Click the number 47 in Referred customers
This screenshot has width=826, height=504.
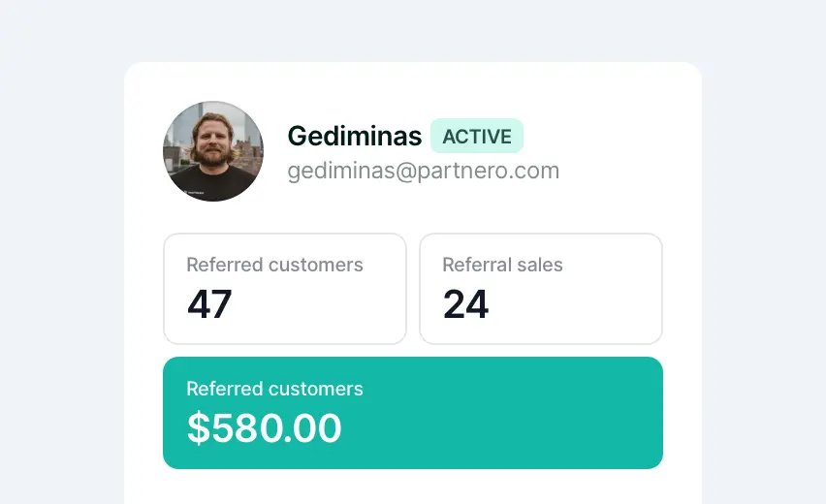pos(209,304)
